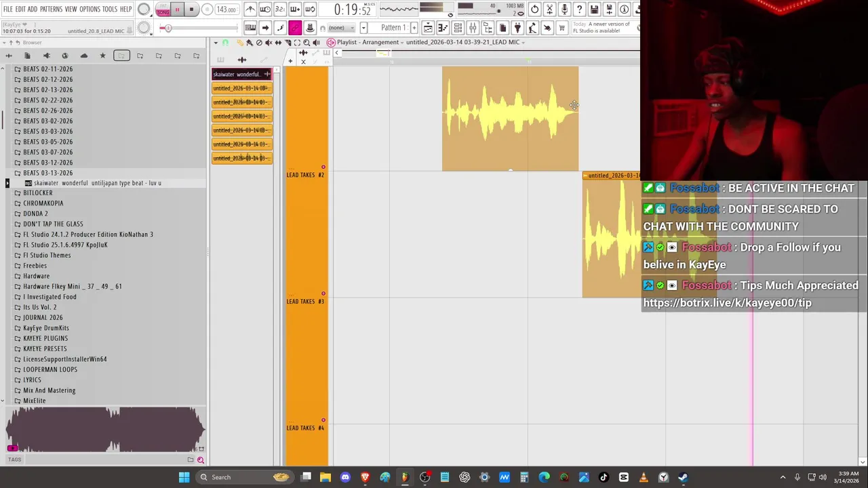The height and width of the screenshot is (488, 868).
Task: Open the snap (none) dropdown
Action: (x=341, y=28)
